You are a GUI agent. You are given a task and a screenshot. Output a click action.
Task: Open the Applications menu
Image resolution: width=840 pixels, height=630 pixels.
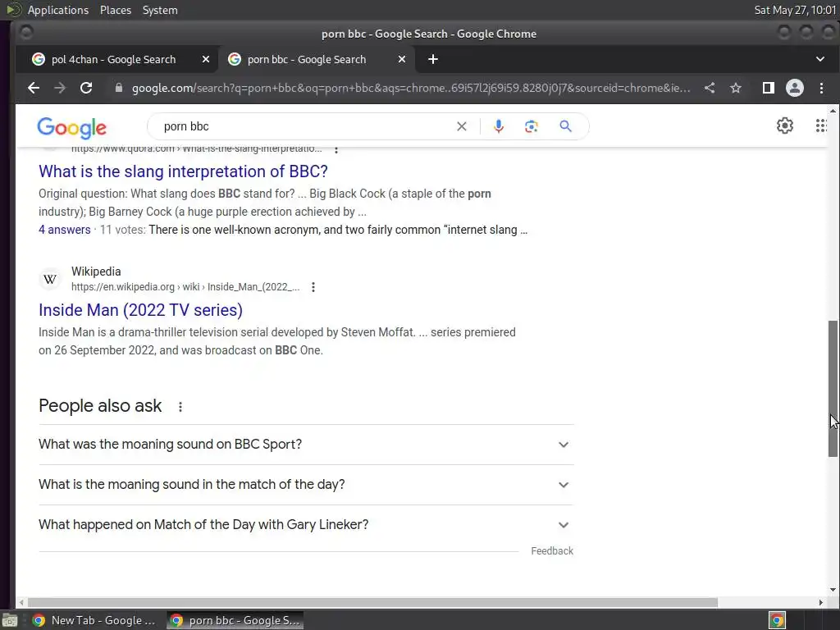click(58, 10)
